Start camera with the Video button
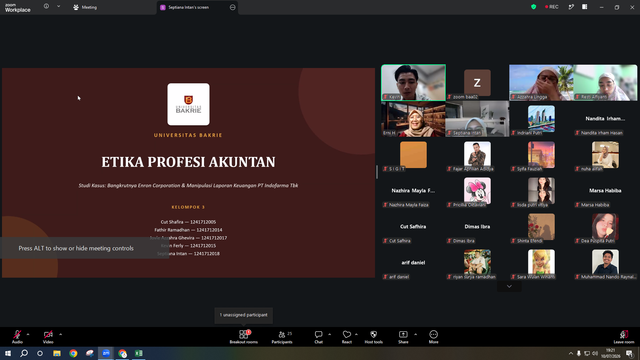The width and height of the screenshot is (640, 360). point(48,337)
